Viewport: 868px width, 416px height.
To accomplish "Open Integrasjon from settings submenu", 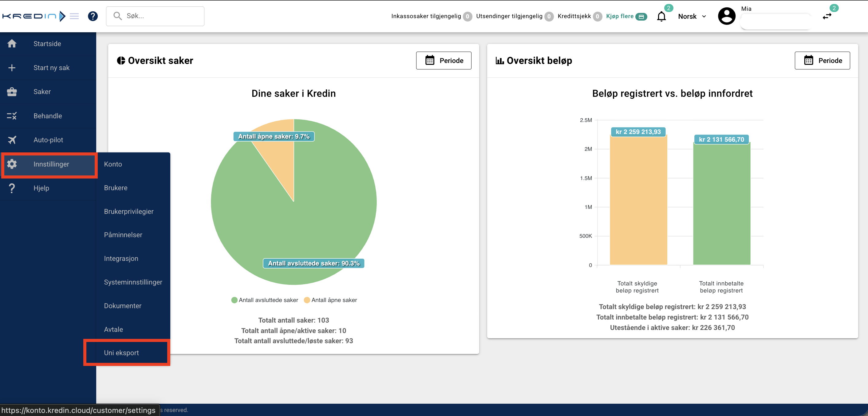I will tap(121, 258).
